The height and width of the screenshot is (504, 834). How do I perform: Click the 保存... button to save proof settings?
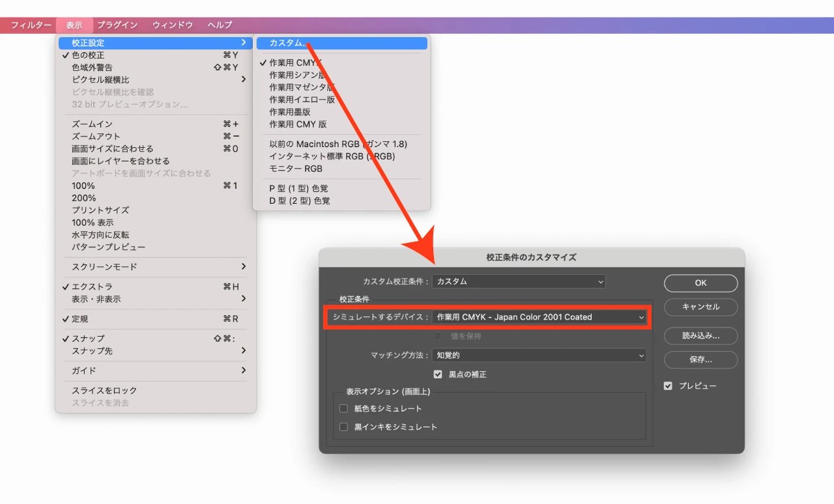point(700,359)
